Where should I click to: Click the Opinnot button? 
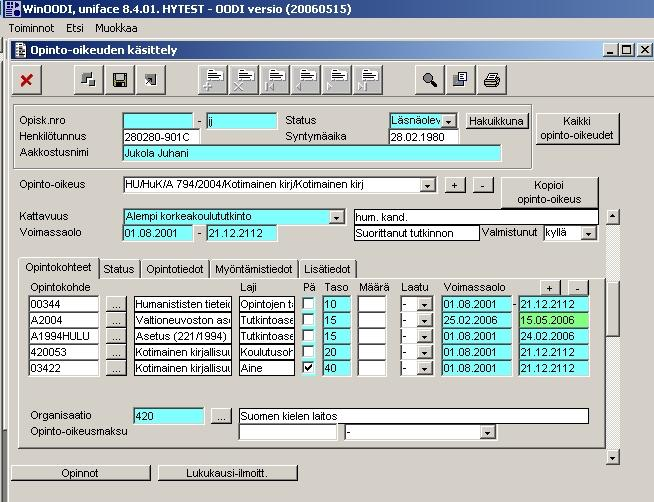(x=80, y=473)
